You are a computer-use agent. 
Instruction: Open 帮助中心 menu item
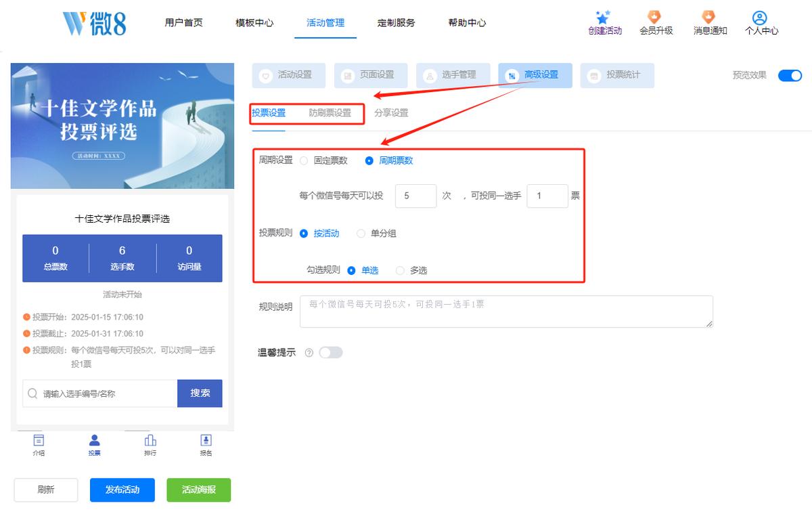467,22
